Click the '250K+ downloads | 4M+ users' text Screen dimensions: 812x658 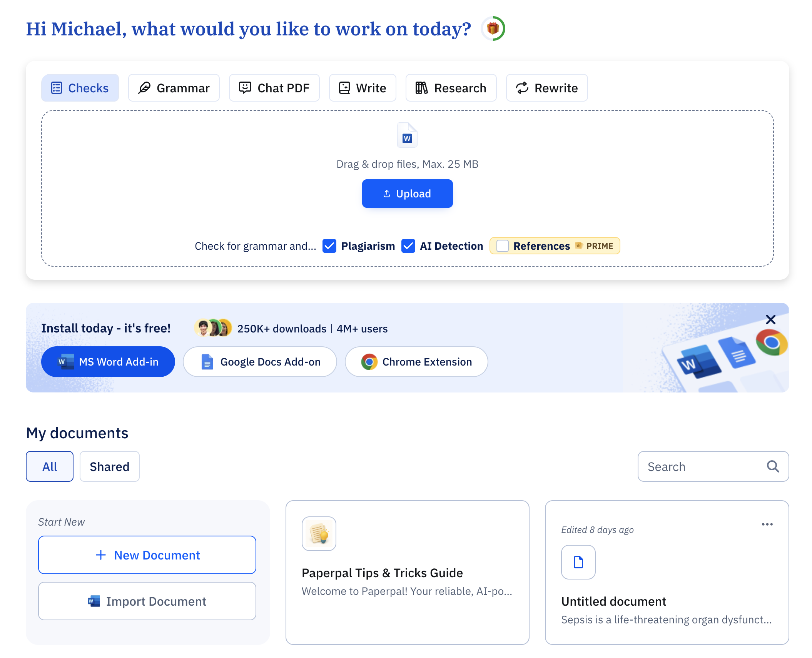click(312, 329)
